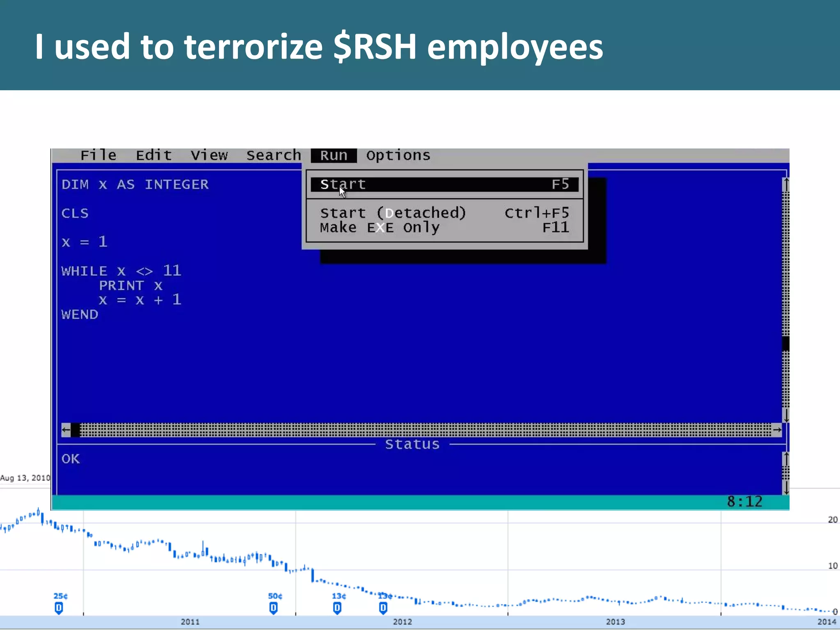Choose Start (Detached) menu entry
The image size is (840, 630).
445,213
